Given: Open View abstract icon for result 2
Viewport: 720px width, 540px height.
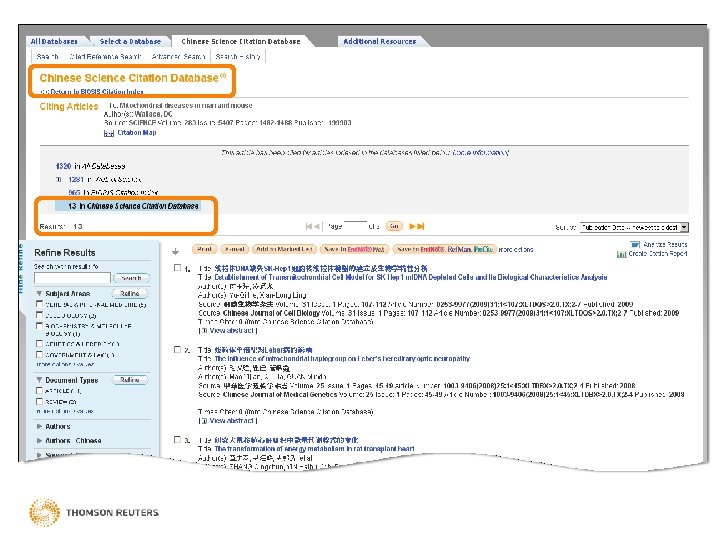Looking at the screenshot, I should (x=202, y=421).
